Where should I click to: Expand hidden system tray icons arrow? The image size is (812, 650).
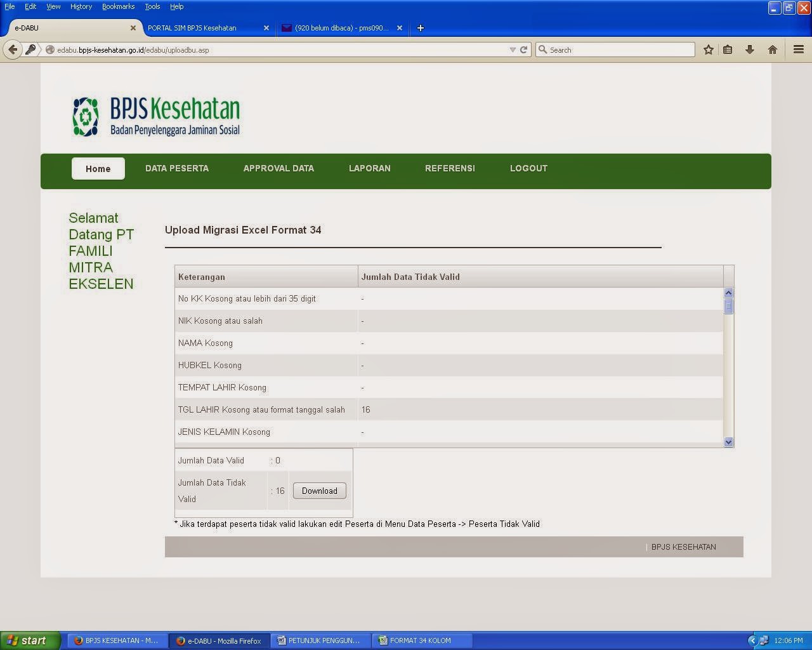click(x=752, y=640)
